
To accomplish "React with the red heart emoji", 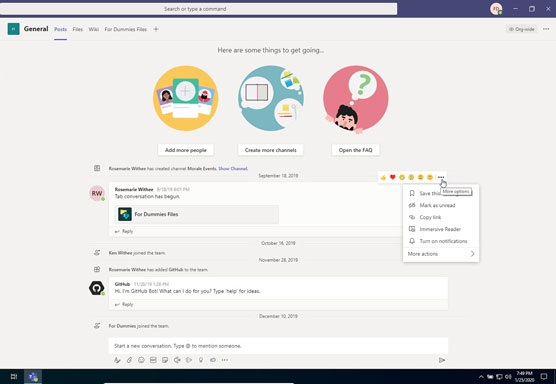I will 393,177.
